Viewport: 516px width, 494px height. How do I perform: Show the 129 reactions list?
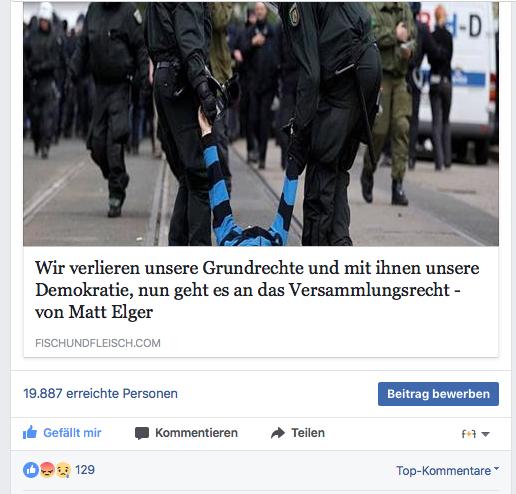(x=85, y=470)
